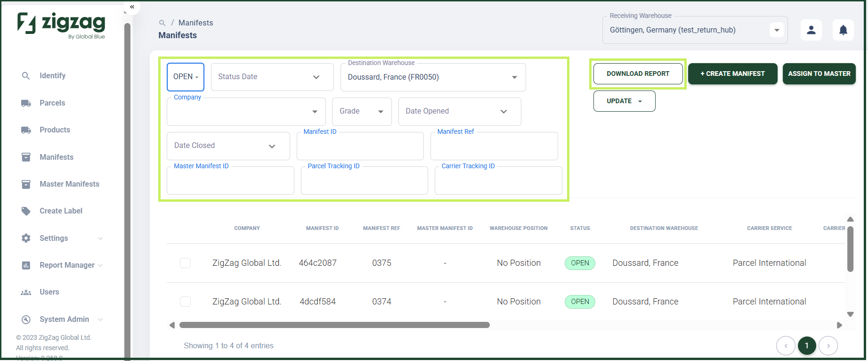This screenshot has height=361, width=868.
Task: Select checkbox for manifest 464c2087
Action: [x=186, y=263]
